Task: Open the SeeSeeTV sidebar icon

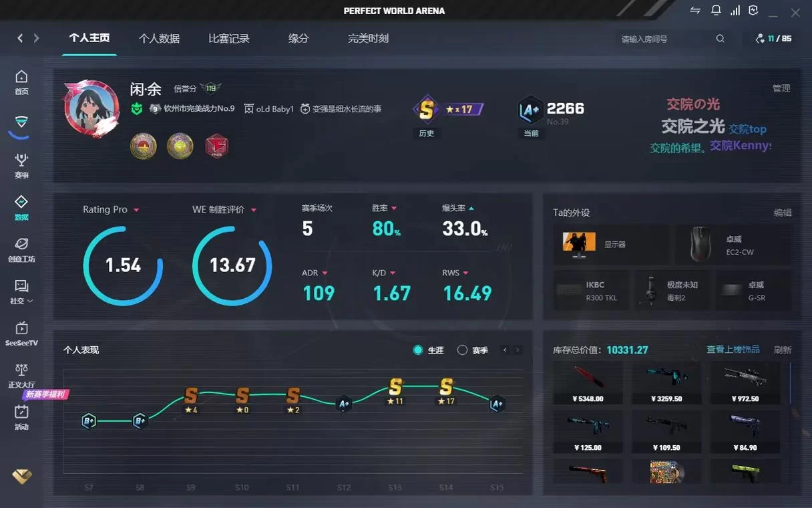Action: pos(21,334)
